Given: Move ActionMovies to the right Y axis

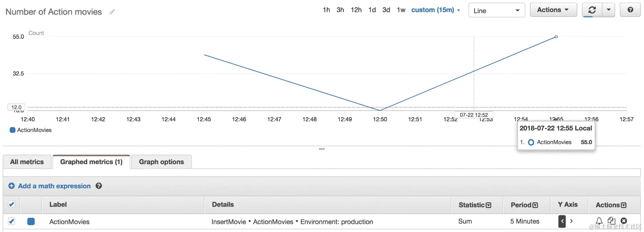Looking at the screenshot, I should pyautogui.click(x=571, y=221).
